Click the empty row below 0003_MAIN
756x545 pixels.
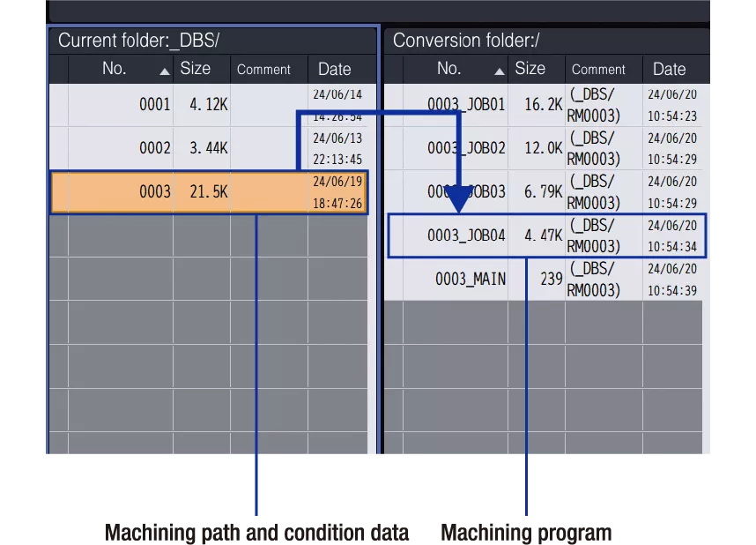tap(542, 322)
